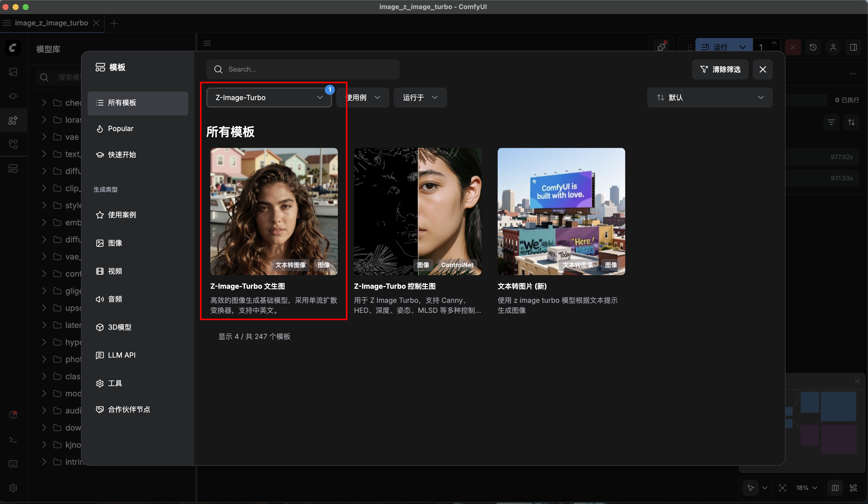Viewport: 868px width, 504px height.
Task: Select Popular in template categories
Action: click(121, 129)
